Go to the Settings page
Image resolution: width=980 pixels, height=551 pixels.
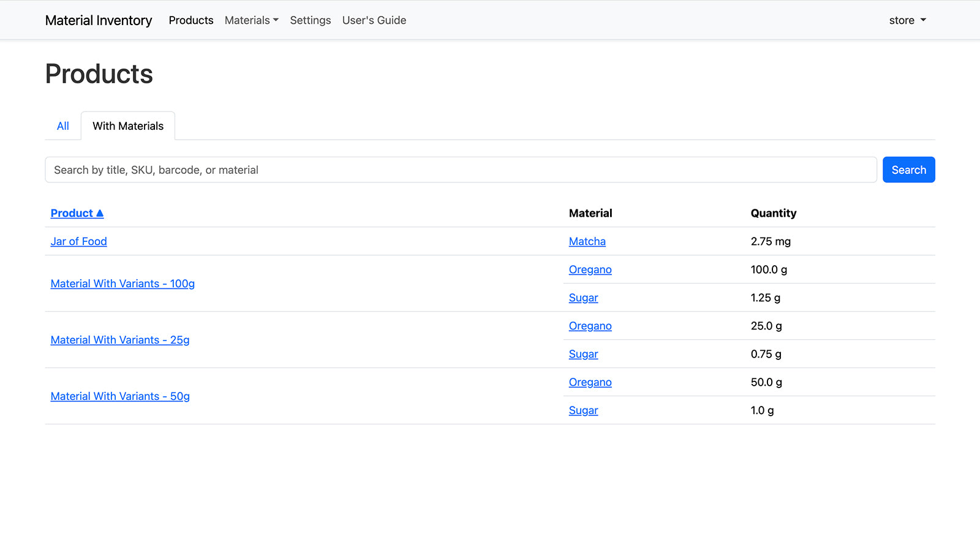coord(310,20)
